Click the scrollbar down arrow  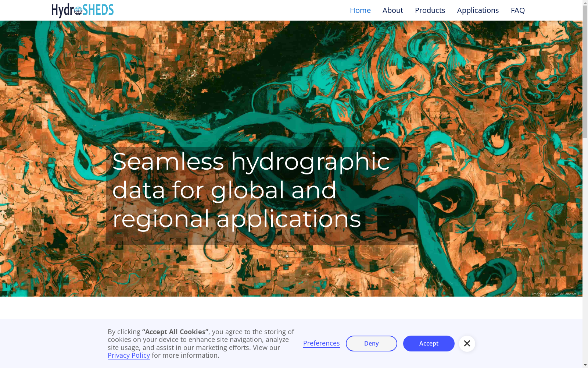point(585,365)
